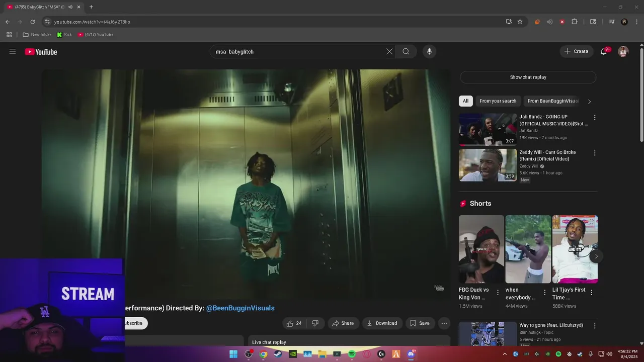Open Spotify from the taskbar
The height and width of the screenshot is (362, 644).
pos(352,354)
